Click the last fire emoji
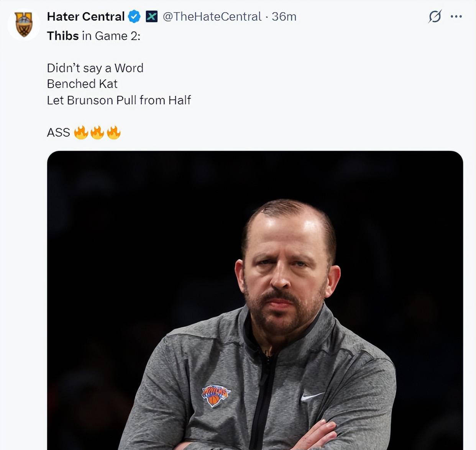The height and width of the screenshot is (450, 476). 114,132
